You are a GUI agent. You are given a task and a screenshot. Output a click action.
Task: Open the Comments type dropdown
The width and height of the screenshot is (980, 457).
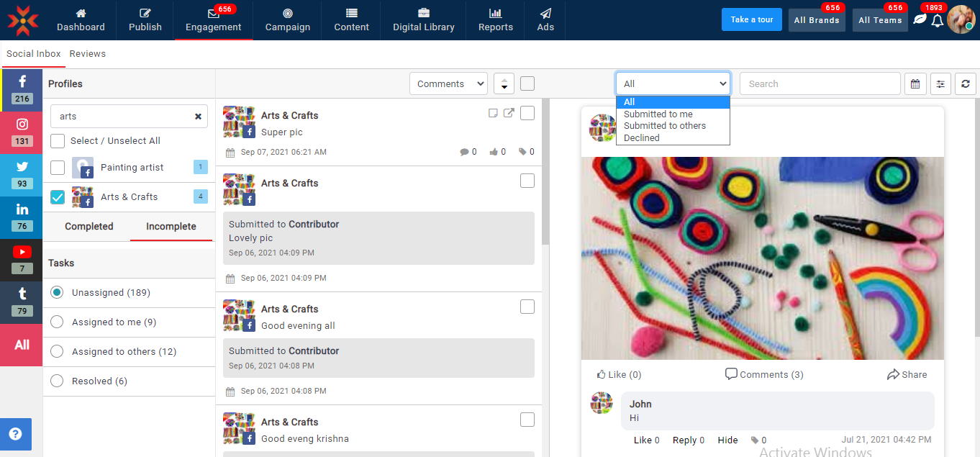click(x=448, y=84)
